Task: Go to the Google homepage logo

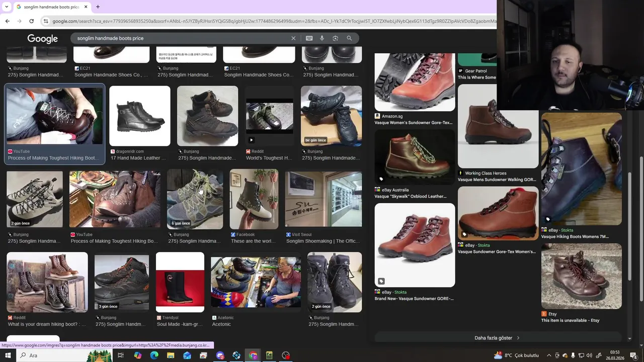Action: (x=42, y=39)
